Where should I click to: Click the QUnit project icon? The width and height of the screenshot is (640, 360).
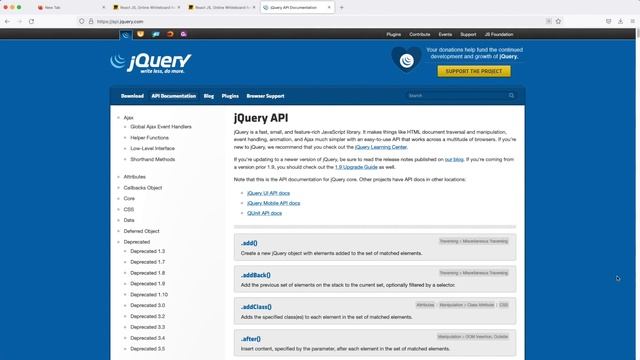pyautogui.click(x=184, y=34)
